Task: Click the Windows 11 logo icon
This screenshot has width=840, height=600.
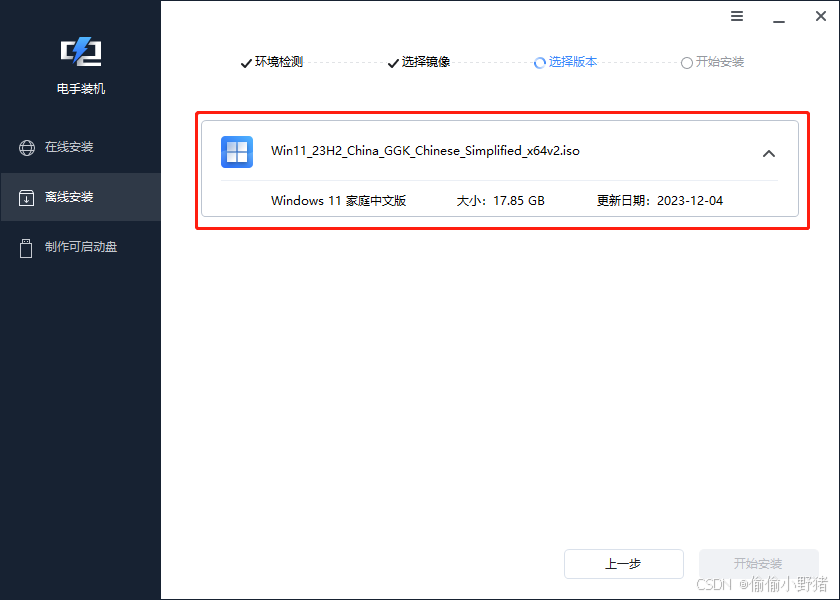Action: 237,152
